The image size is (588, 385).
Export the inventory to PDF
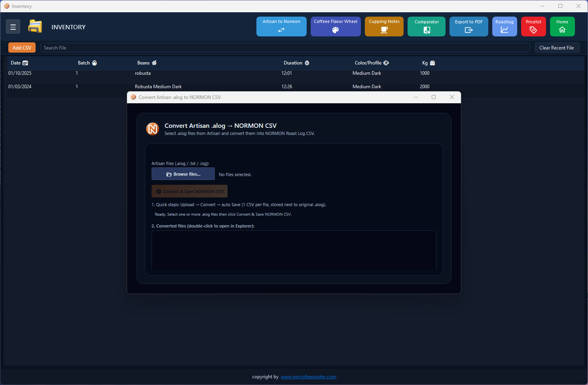tap(469, 27)
